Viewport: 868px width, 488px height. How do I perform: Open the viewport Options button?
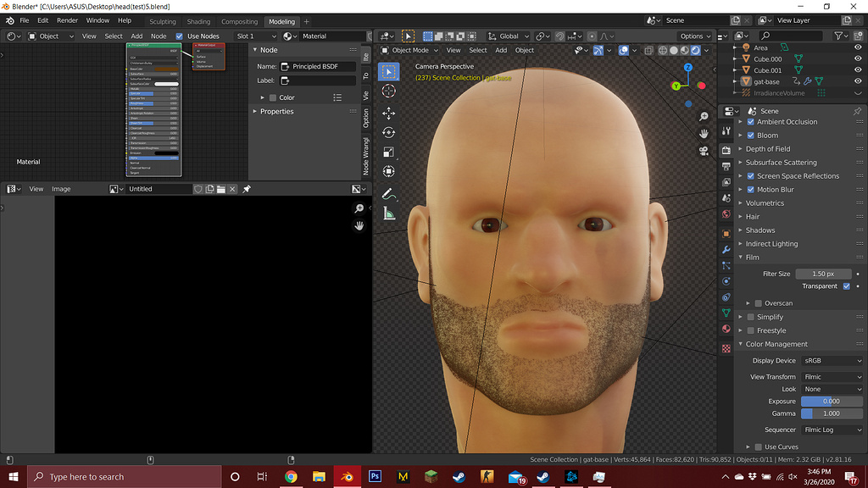click(695, 36)
